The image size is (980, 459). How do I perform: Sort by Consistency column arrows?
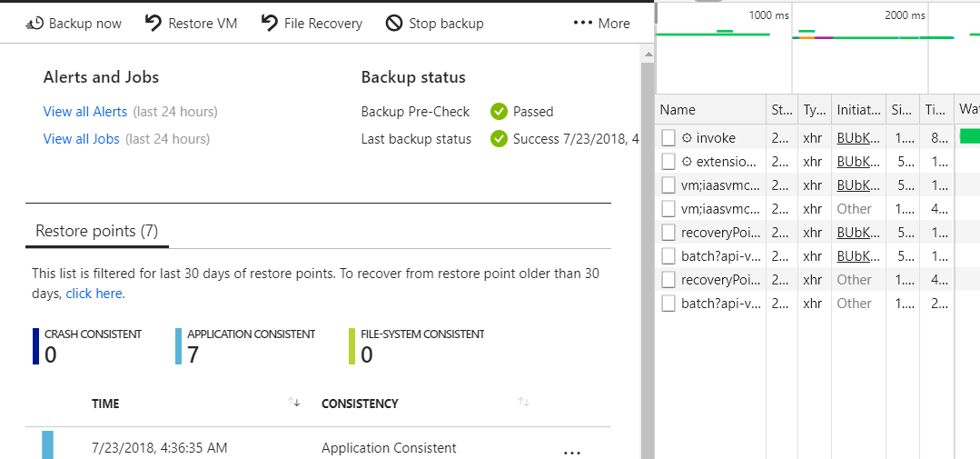523,403
